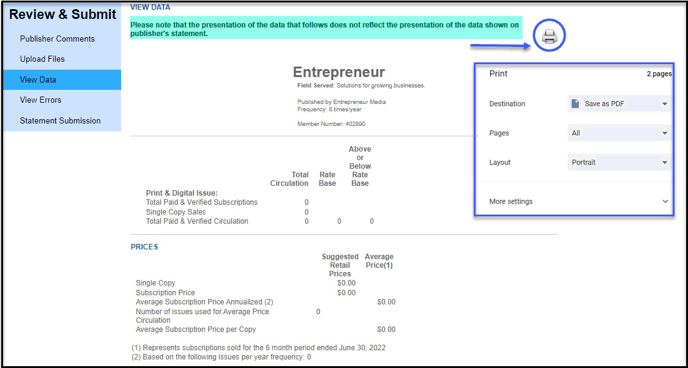Click the Pages dropdown arrow
The width and height of the screenshot is (688, 368).
pyautogui.click(x=665, y=133)
